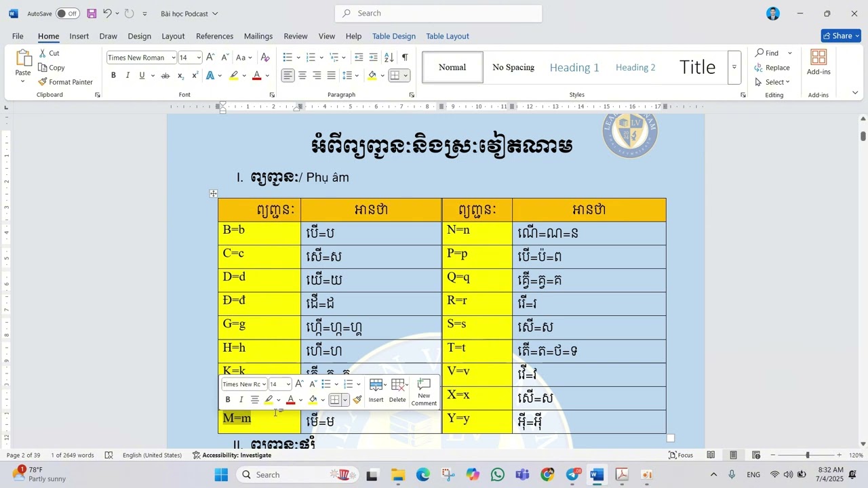Screen dimensions: 868x488
Task: Open the font size dropdown in ribbon
Action: click(x=198, y=58)
